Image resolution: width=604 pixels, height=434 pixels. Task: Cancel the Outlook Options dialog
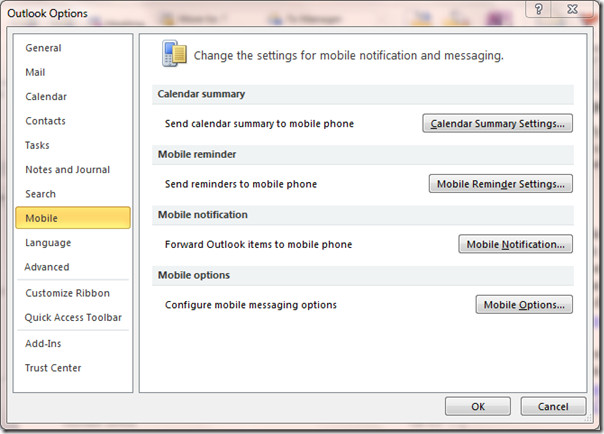[553, 406]
